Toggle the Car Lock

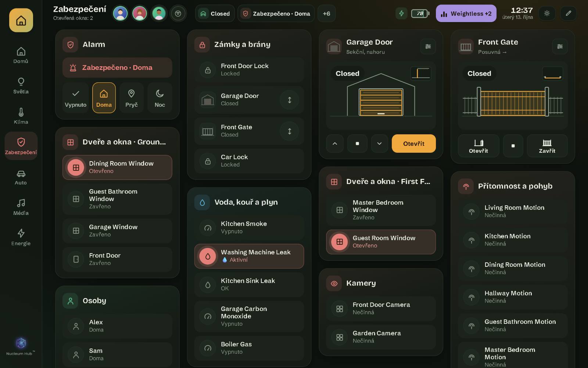[x=249, y=161]
